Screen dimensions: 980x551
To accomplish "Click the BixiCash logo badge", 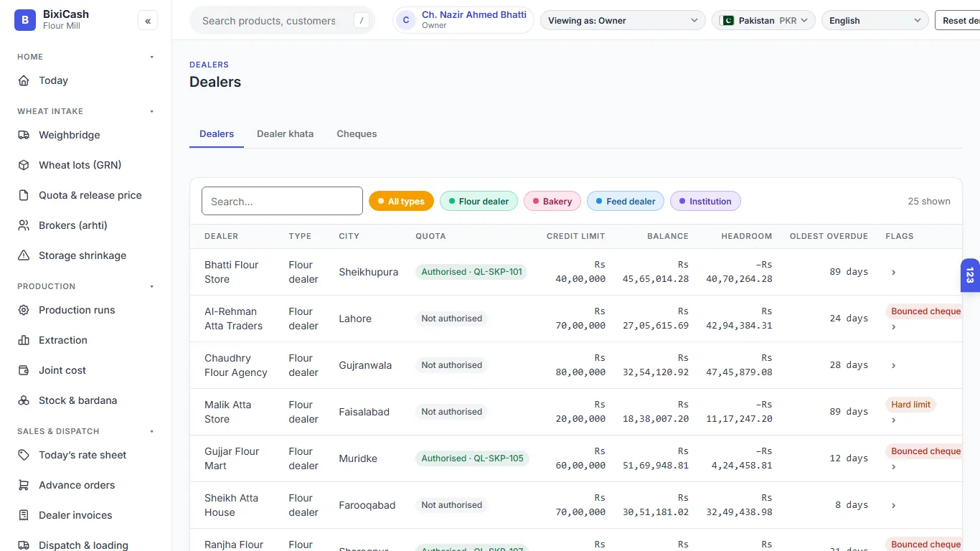I will [25, 20].
